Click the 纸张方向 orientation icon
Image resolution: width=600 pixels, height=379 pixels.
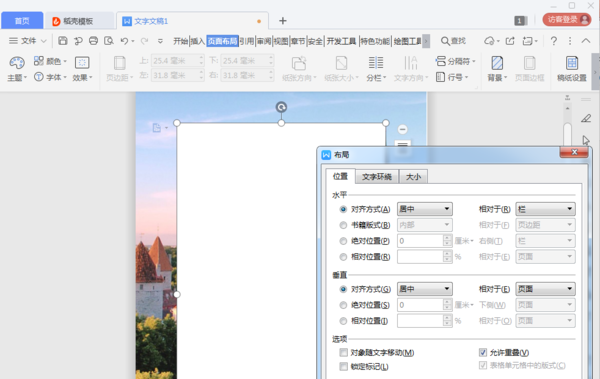299,63
